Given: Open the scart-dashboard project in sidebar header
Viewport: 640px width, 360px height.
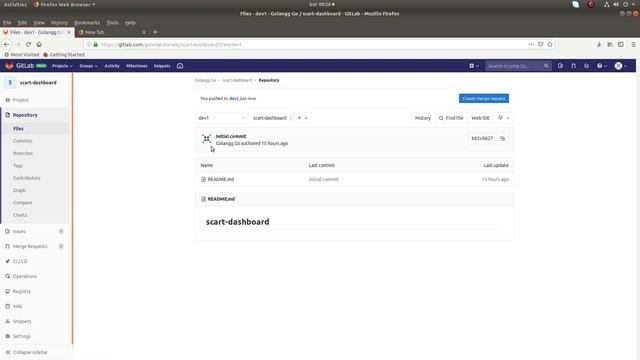Looking at the screenshot, I should click(38, 82).
